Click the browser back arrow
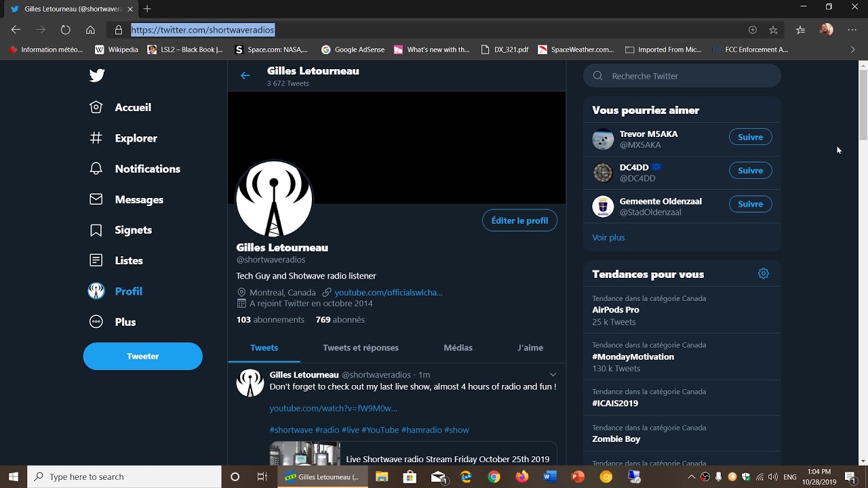The image size is (868, 488). [x=16, y=30]
